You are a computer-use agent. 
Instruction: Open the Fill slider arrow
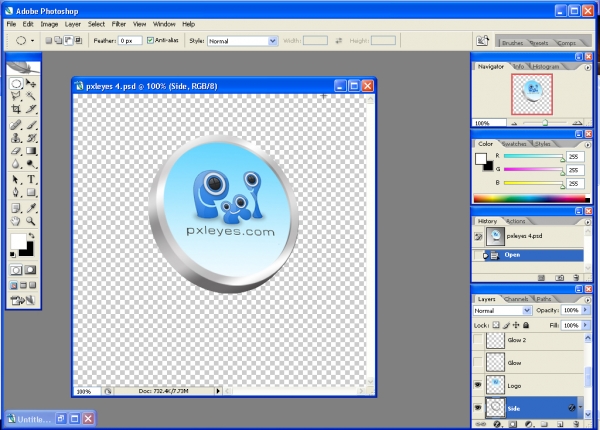tap(585, 325)
